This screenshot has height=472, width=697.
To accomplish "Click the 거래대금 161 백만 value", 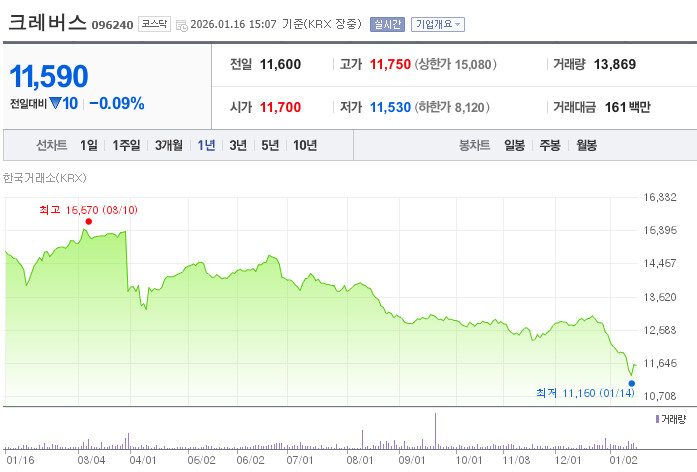I will click(627, 107).
